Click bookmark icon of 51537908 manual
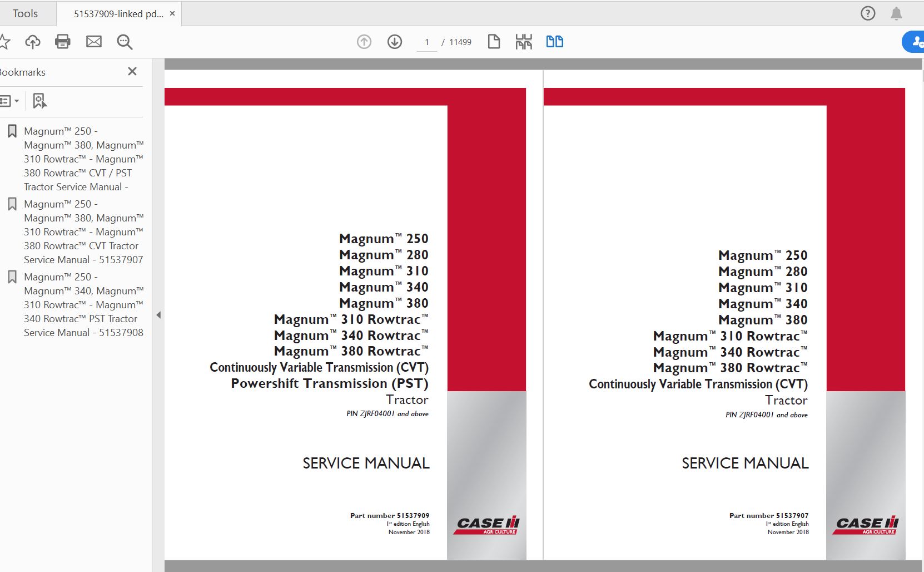The image size is (924, 572). (12, 277)
